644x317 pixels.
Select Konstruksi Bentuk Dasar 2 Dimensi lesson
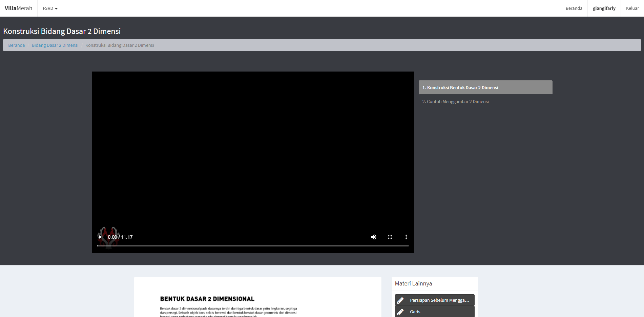click(485, 87)
